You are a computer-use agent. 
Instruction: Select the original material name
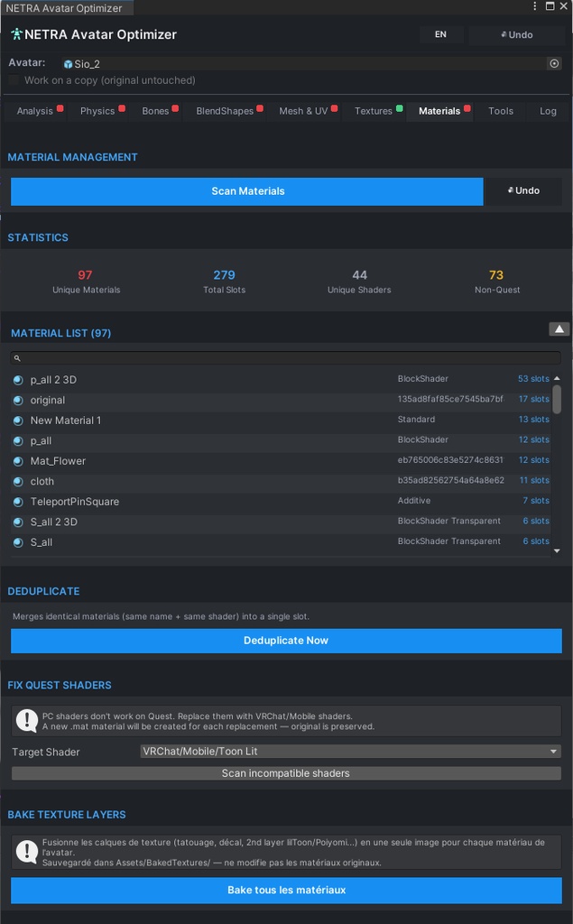click(x=48, y=400)
